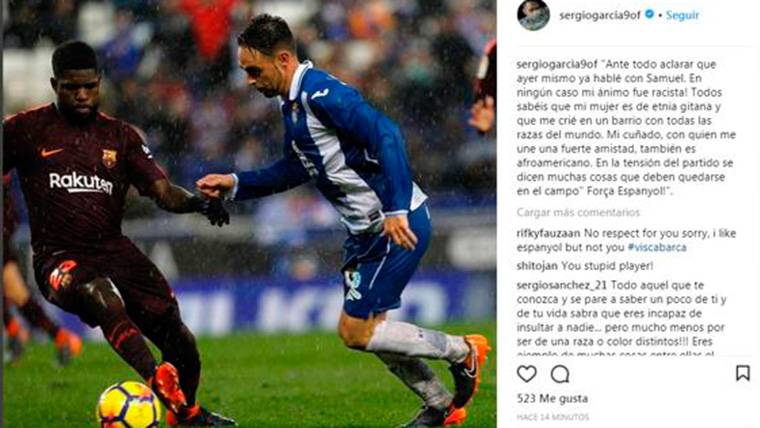Image resolution: width=760 pixels, height=428 pixels.
Task: Click the yellow football in the photo
Action: coord(129,405)
